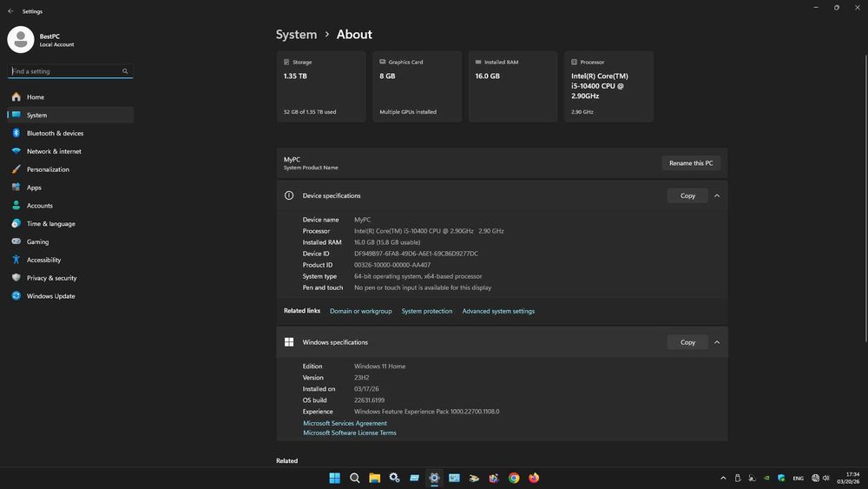Click the Windows Security shield tray icon

click(781, 478)
